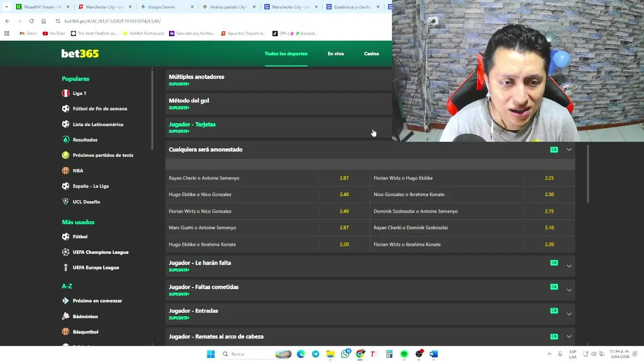Reload the page with the browser refresh icon

point(31,21)
